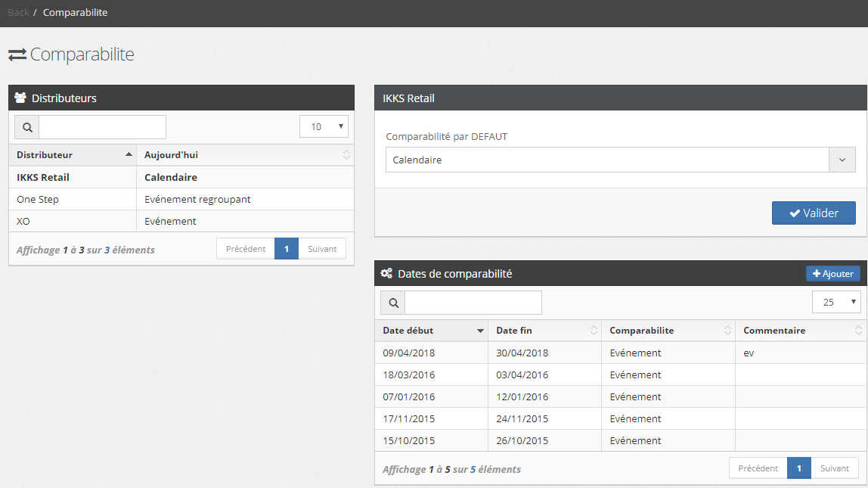Select the XO distributor row

181,221
